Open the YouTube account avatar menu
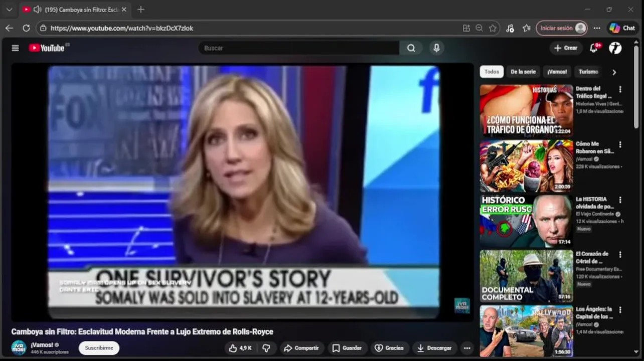The height and width of the screenshot is (361, 644). click(615, 48)
